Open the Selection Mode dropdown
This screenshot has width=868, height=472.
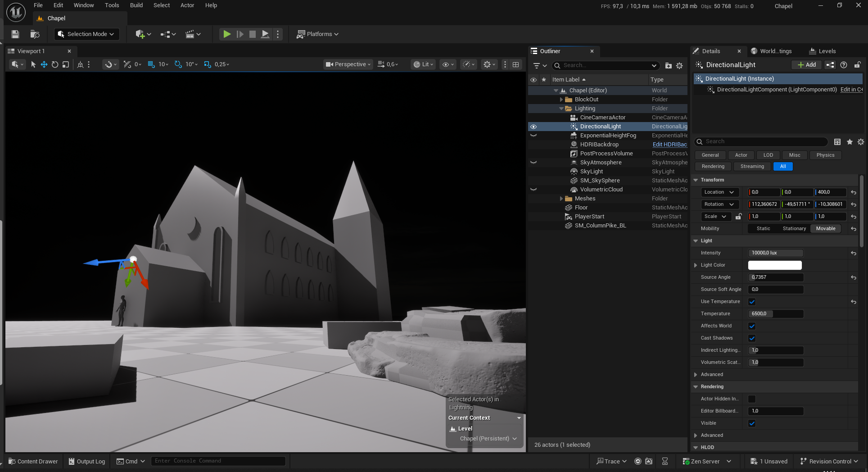[x=87, y=34]
